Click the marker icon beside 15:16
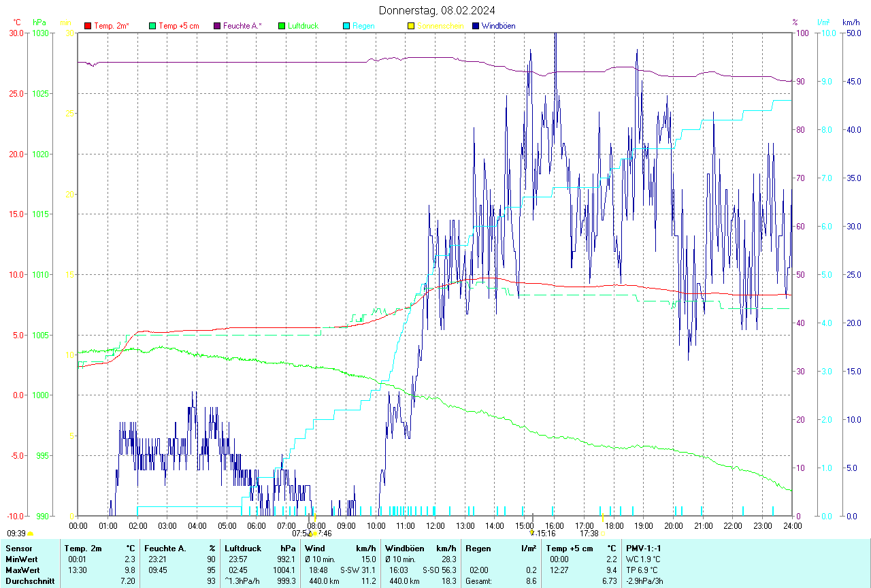Viewport: 871px width, 588px height. pos(533,534)
